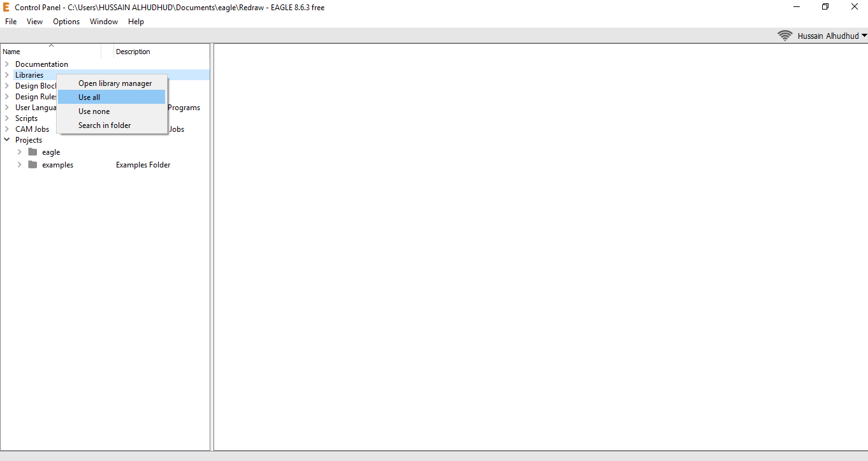The image size is (868, 461).
Task: Select Use none in the context menu
Action: 112,111
